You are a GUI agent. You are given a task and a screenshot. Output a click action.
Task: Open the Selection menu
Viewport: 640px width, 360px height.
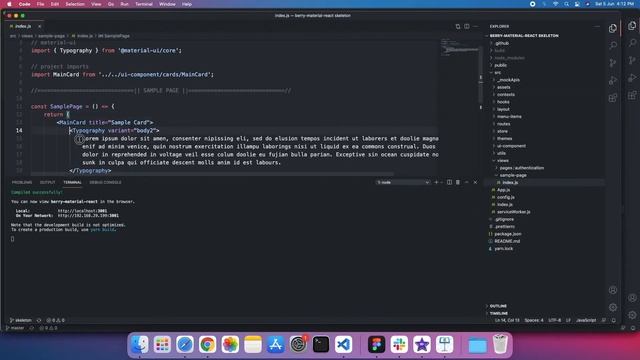point(75,4)
